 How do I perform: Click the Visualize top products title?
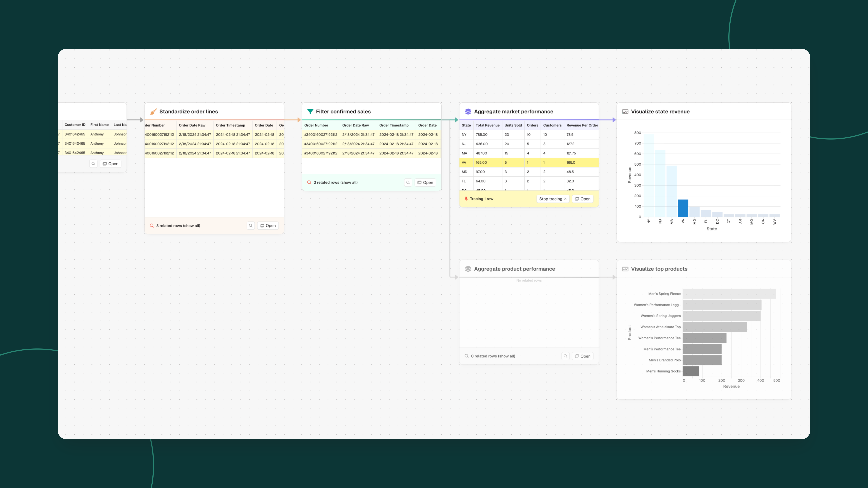(x=659, y=269)
